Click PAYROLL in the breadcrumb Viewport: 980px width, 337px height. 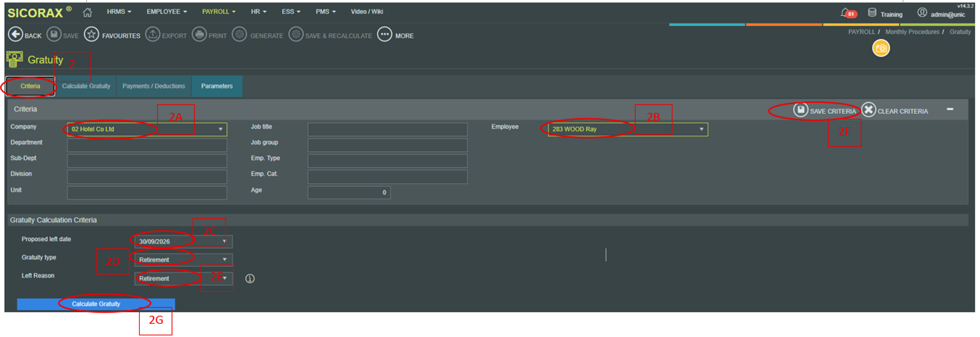tap(861, 32)
